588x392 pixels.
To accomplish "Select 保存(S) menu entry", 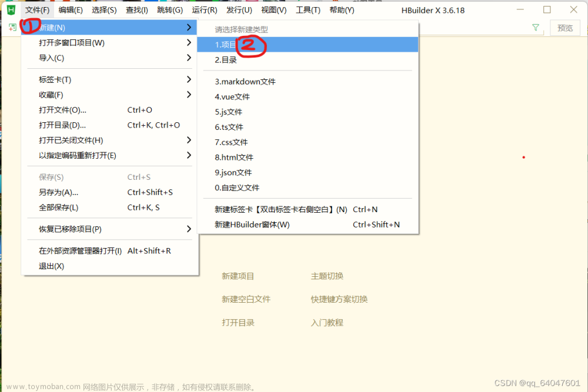I will pyautogui.click(x=109, y=177).
